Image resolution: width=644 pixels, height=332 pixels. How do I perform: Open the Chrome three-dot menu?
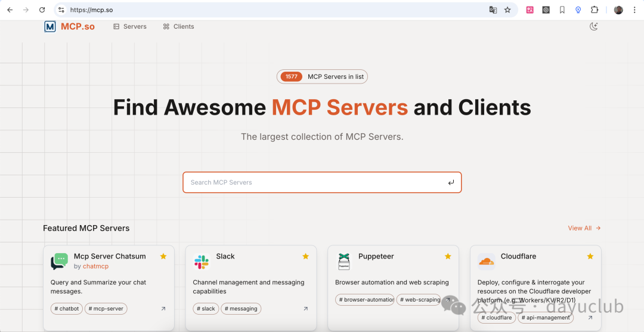click(x=634, y=10)
